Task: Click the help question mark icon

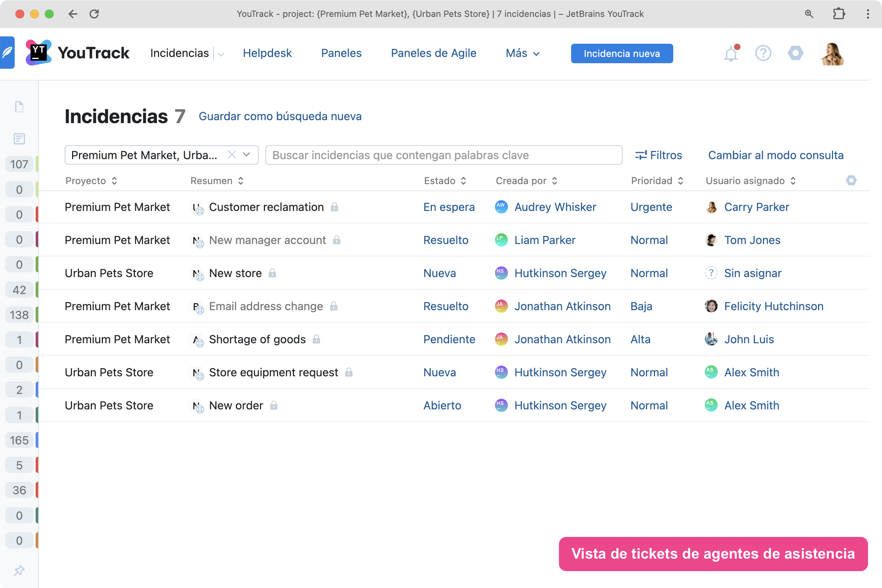Action: 763,53
